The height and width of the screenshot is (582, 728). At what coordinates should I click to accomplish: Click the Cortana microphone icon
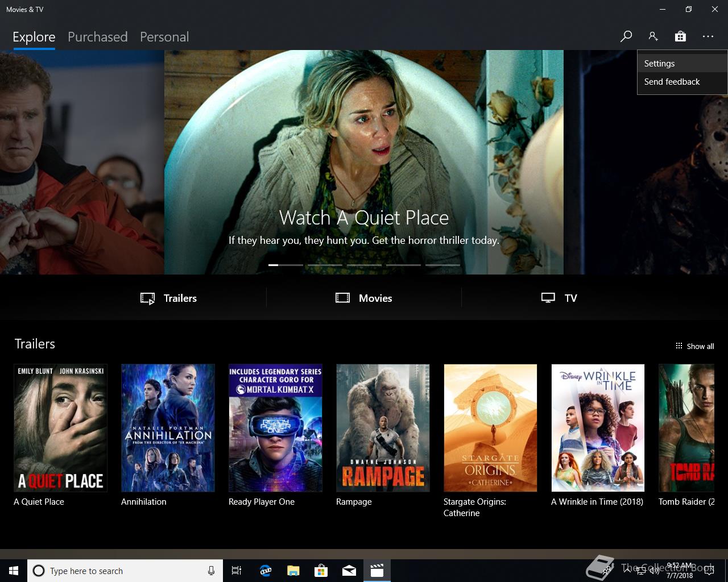[x=211, y=571]
